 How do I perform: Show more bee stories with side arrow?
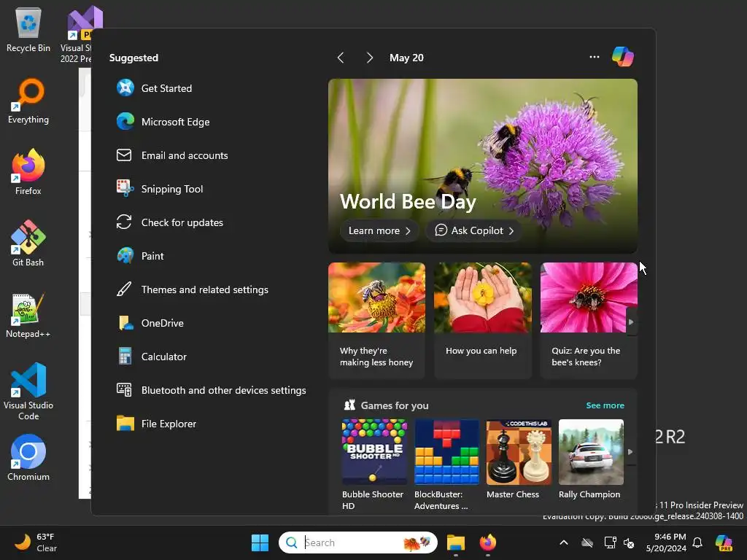click(631, 322)
